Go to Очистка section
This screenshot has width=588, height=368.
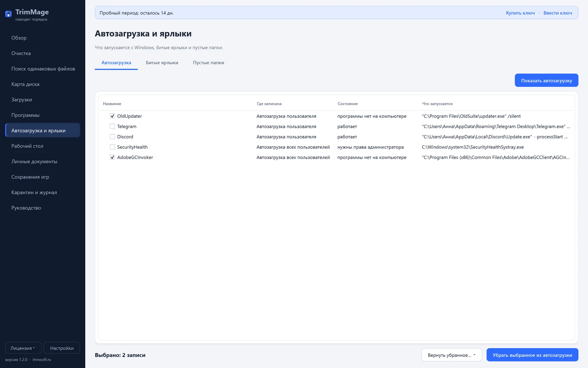tap(43, 53)
